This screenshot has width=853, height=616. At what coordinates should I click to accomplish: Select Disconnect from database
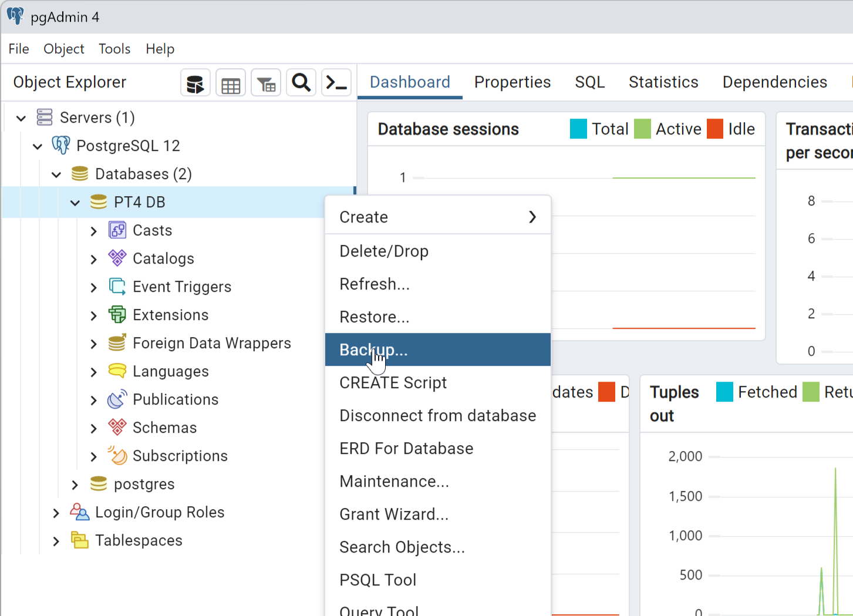438,416
